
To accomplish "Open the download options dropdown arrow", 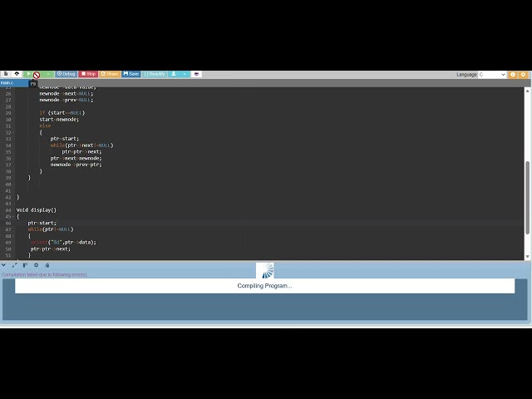I will [185, 74].
